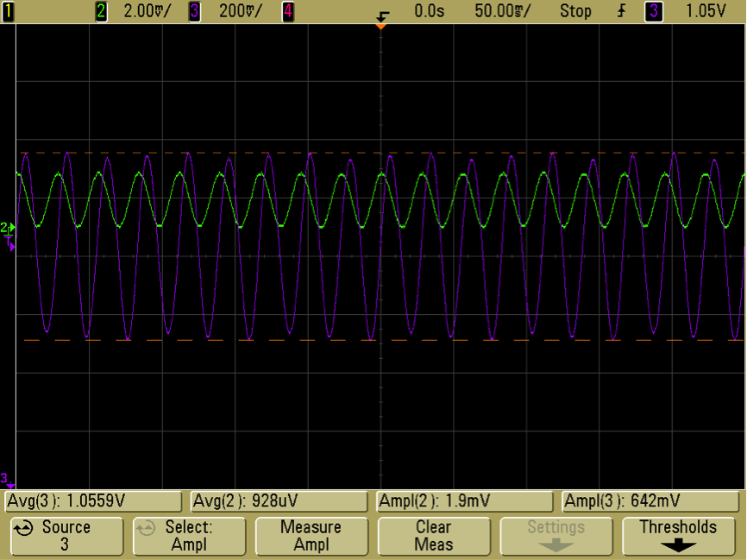Click the 0.0s delay value
This screenshot has width=747, height=560.
[429, 11]
